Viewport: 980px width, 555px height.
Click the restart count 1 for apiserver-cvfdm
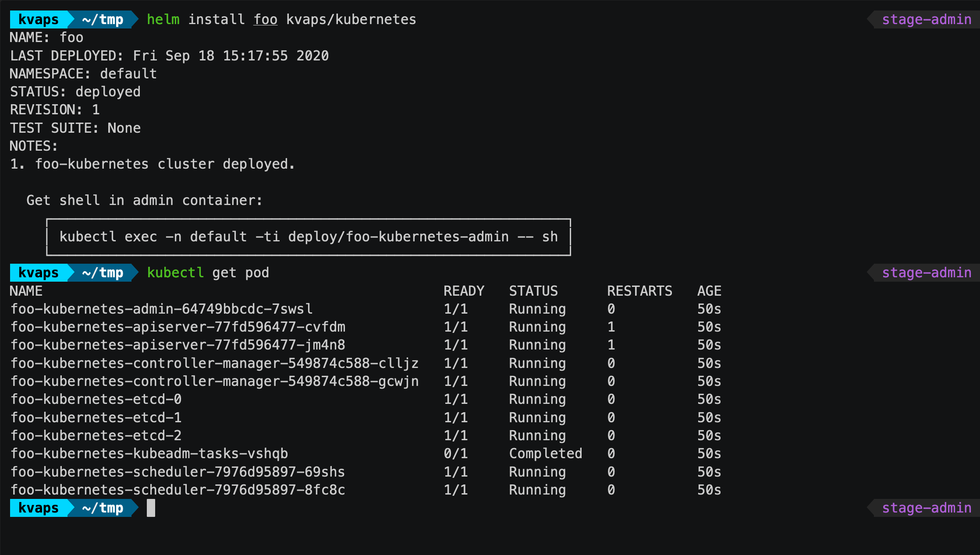[611, 327]
